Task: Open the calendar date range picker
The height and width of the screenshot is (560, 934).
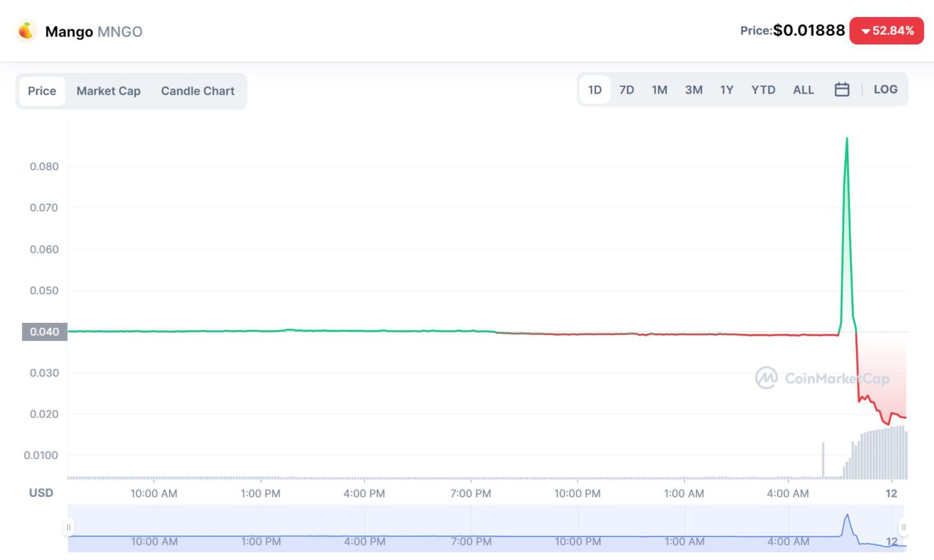Action: pyautogui.click(x=842, y=90)
